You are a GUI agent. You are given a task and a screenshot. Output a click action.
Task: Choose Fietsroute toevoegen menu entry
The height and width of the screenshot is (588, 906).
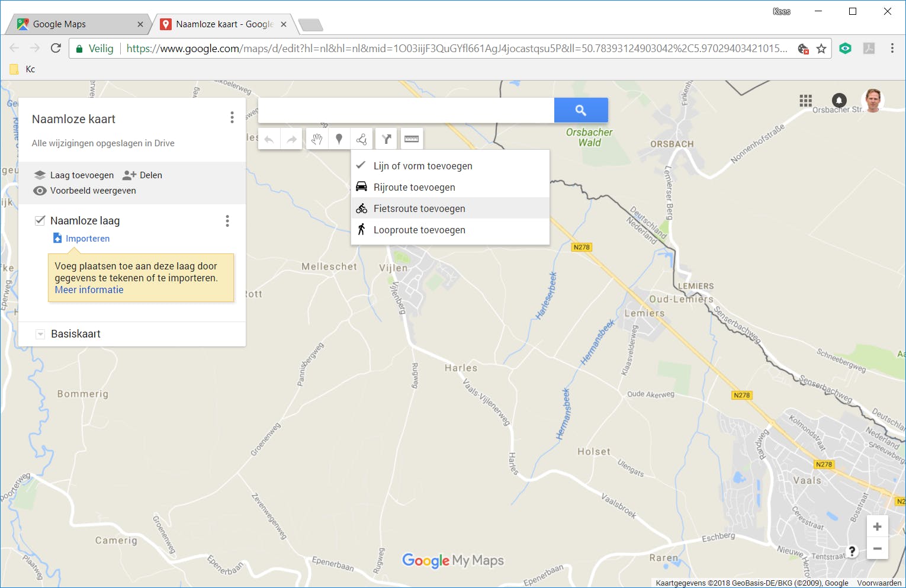pos(450,208)
